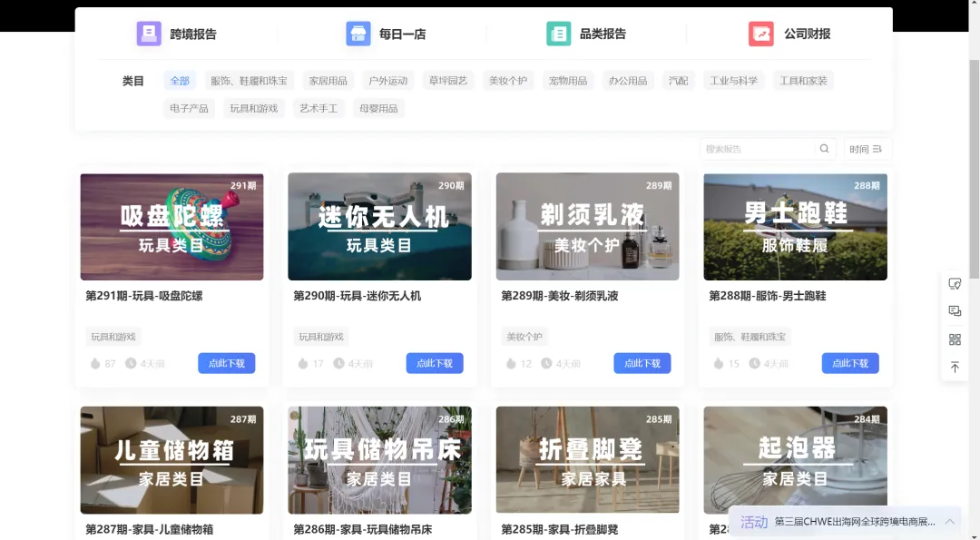Open the 跨境报告 purple report icon
The width and height of the screenshot is (980, 540).
tap(149, 34)
